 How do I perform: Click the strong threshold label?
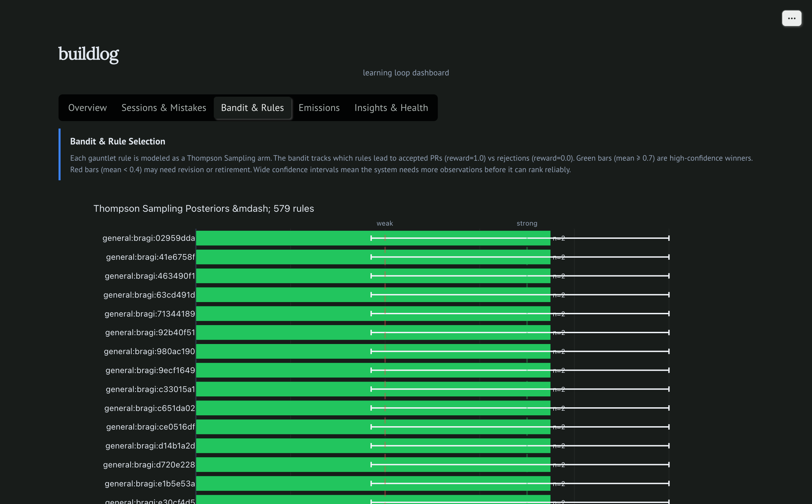tap(527, 223)
